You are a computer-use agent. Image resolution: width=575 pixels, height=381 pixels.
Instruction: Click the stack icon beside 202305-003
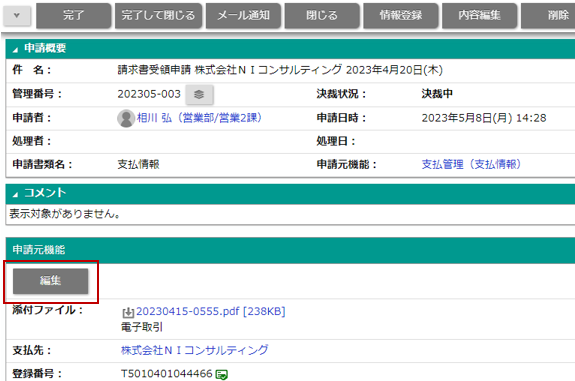click(199, 94)
